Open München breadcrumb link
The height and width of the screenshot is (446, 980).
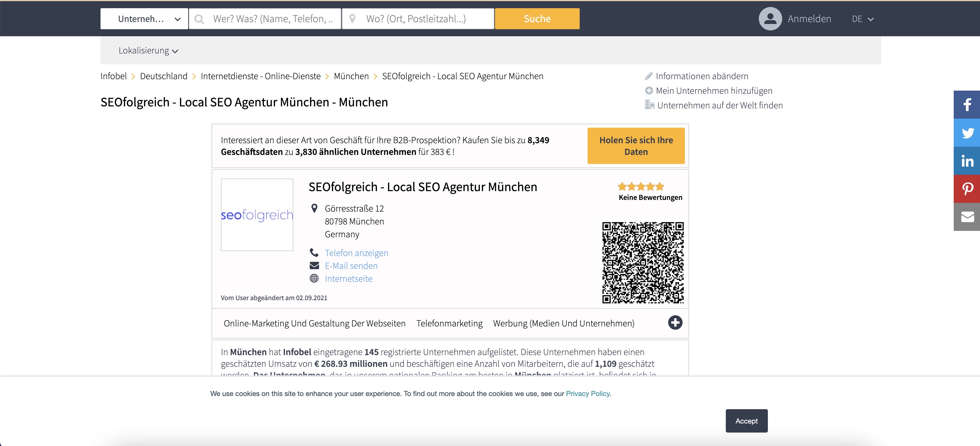click(x=351, y=76)
